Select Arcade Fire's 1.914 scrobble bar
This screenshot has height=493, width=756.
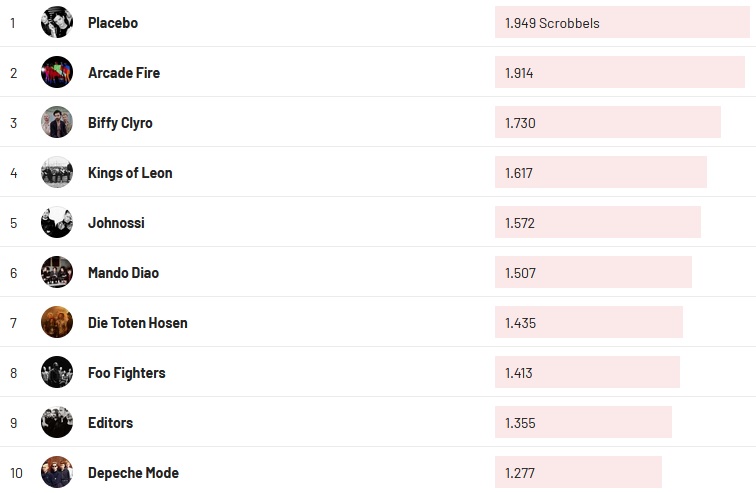[x=619, y=72]
